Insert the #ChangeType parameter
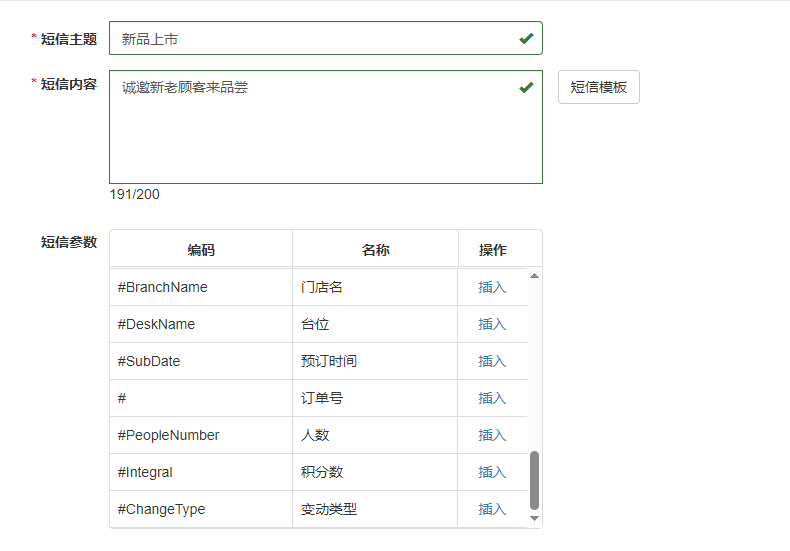 point(492,509)
